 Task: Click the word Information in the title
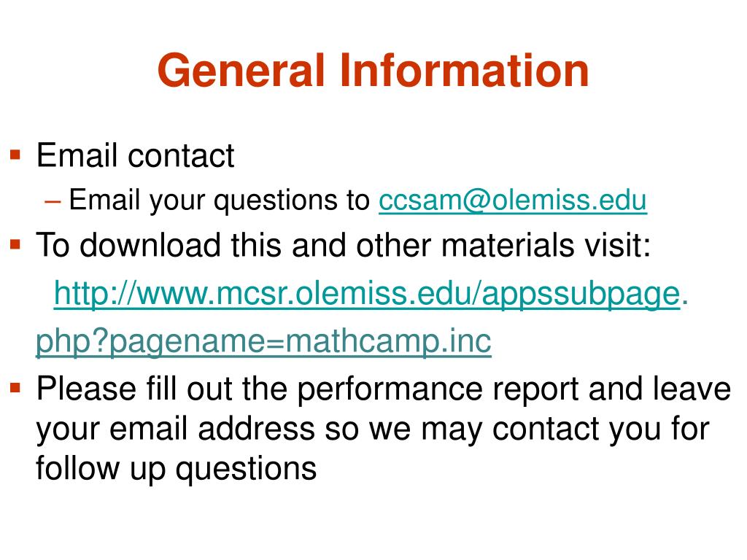click(465, 71)
